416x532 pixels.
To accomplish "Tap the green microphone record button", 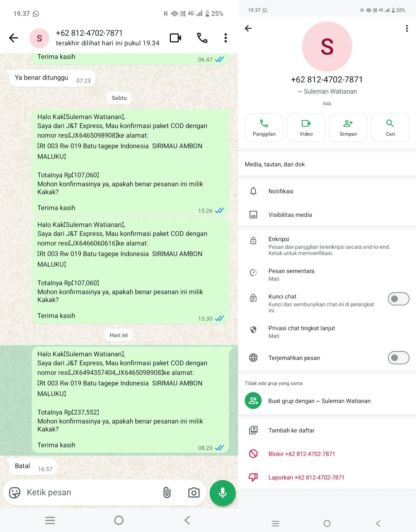I will [223, 493].
